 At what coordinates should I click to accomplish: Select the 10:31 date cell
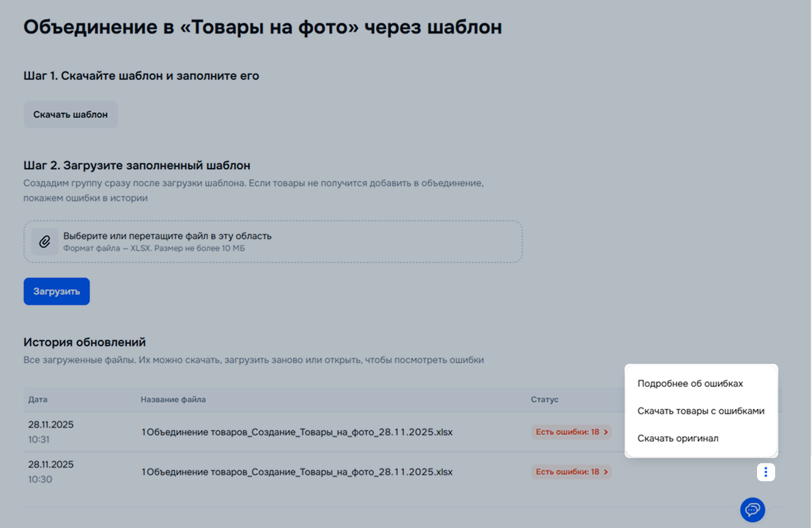pyautogui.click(x=51, y=431)
